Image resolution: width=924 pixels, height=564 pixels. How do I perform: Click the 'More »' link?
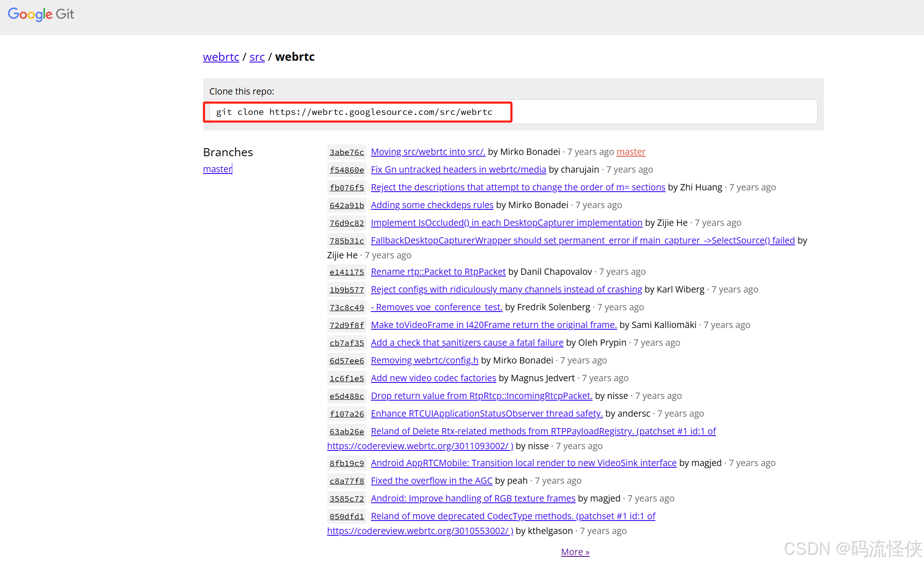pos(575,552)
